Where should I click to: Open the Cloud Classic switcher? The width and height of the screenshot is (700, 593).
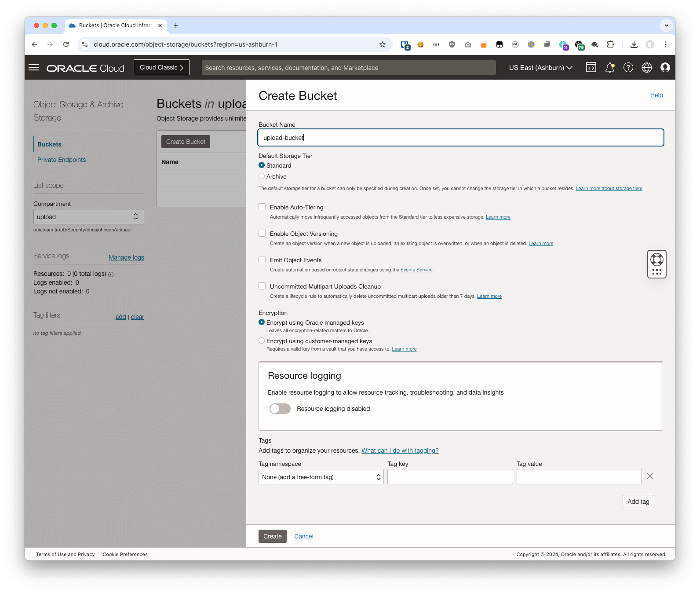pos(161,67)
